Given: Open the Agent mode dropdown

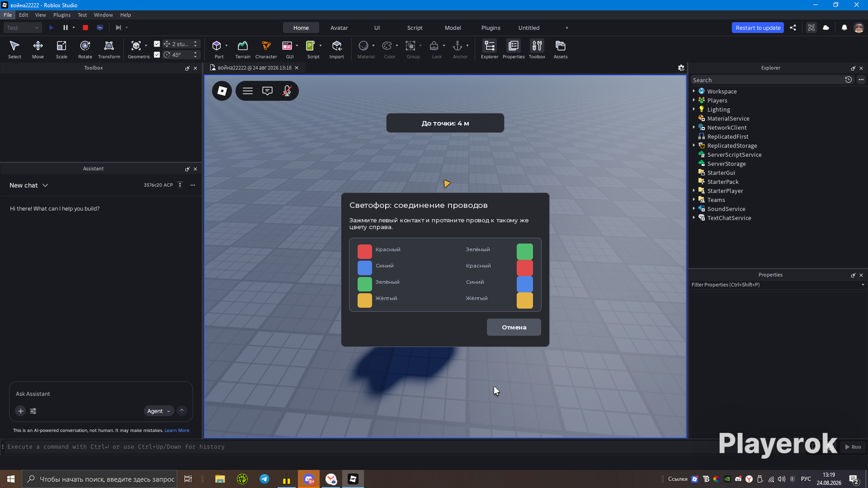Looking at the screenshot, I should pyautogui.click(x=159, y=411).
